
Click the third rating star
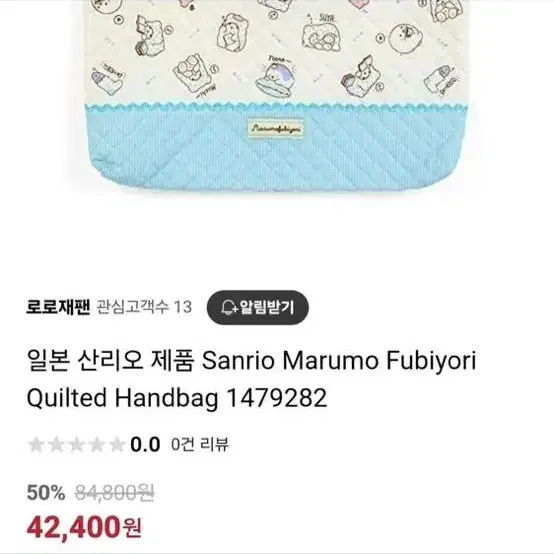76,444
